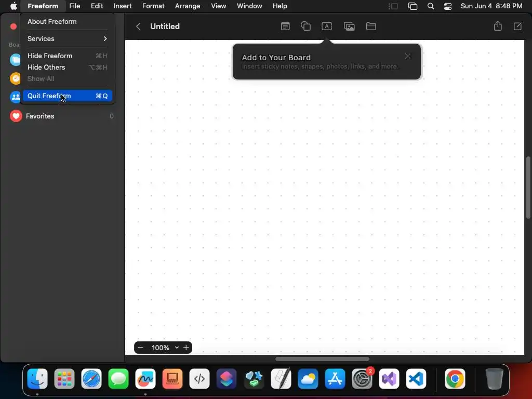Open Finder from the Dock
532x399 pixels.
pyautogui.click(x=37, y=379)
